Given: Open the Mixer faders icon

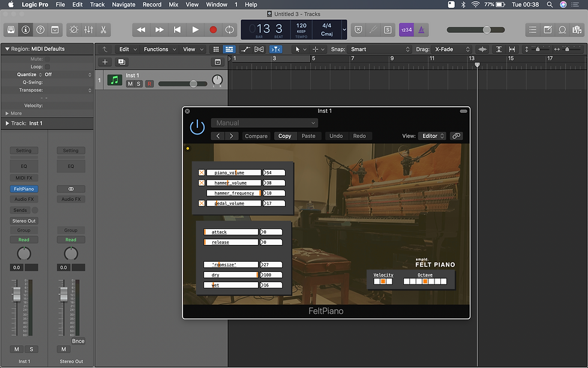Looking at the screenshot, I should click(x=89, y=29).
